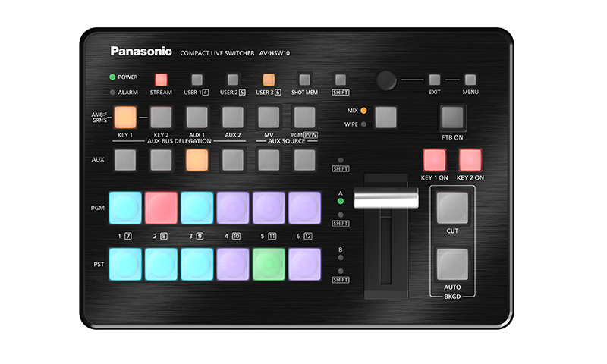607x364 pixels.
Task: Tap the USER 2 button
Action: click(233, 80)
